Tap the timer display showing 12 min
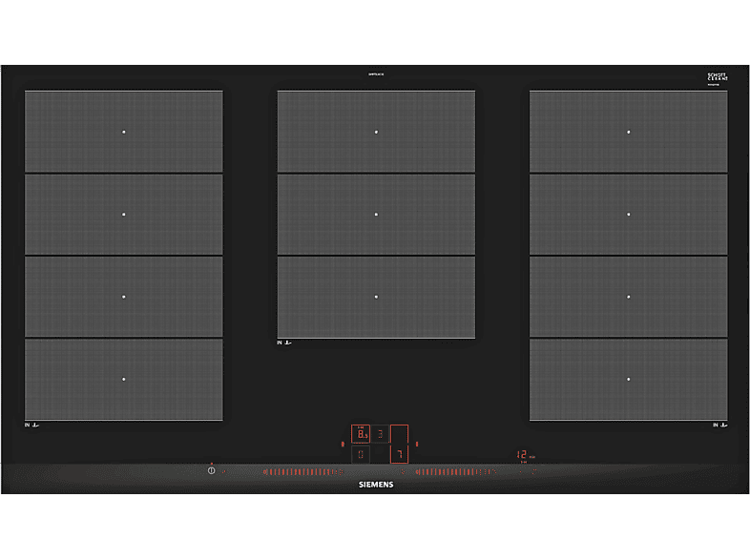Viewport: 750px width, 560px height. pyautogui.click(x=525, y=455)
